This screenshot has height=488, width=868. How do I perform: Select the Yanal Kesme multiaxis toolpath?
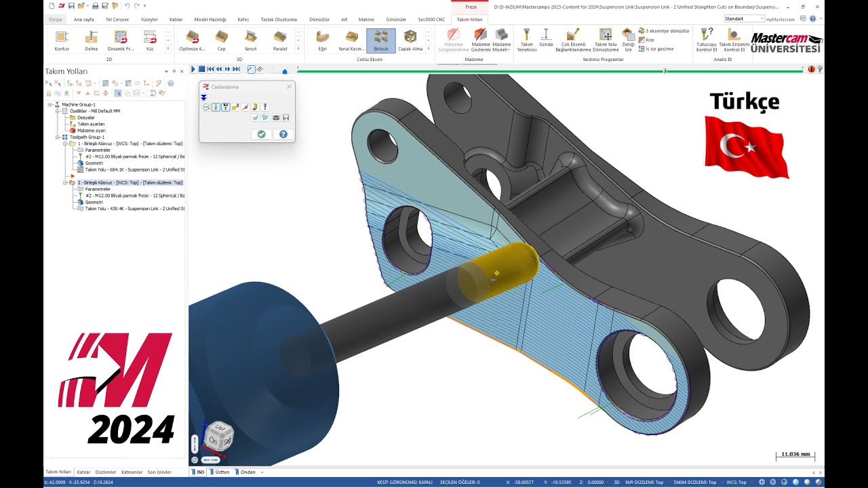point(351,41)
